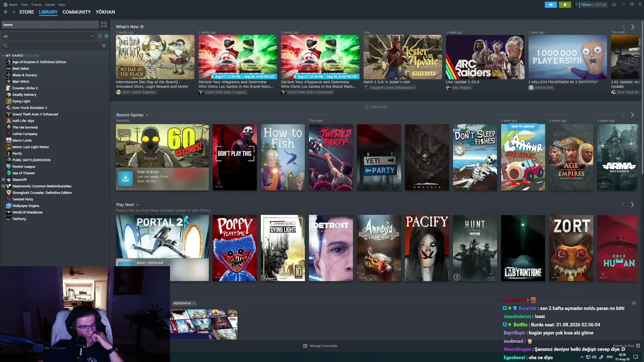Click the Home button in sidebar
The height and width of the screenshot is (362, 644).
click(50, 25)
